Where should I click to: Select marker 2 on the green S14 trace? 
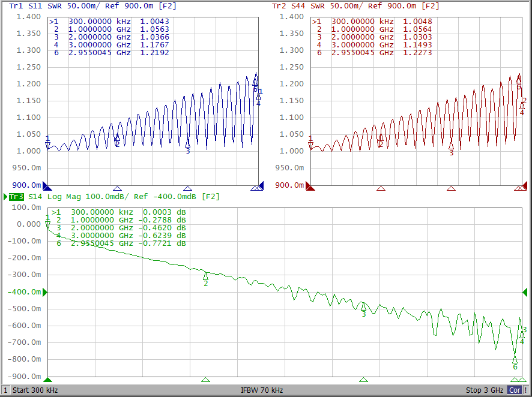point(205,276)
